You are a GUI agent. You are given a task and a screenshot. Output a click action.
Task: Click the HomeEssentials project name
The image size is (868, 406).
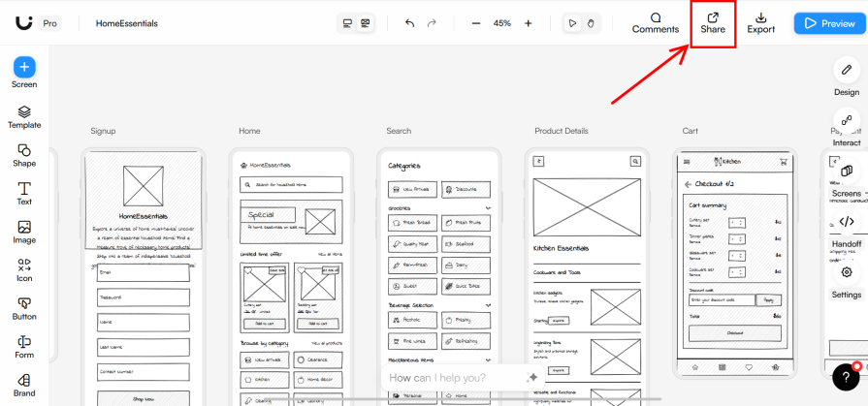coord(127,23)
